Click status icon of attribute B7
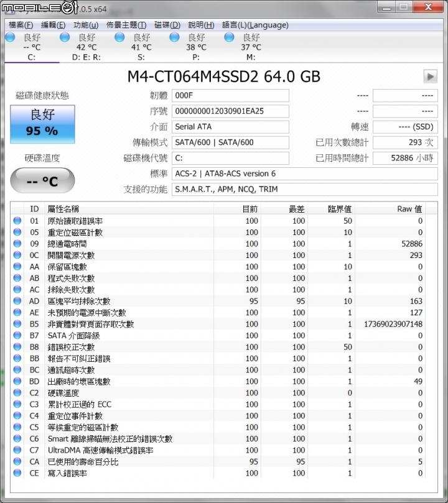This screenshot has width=448, height=503. (17, 336)
